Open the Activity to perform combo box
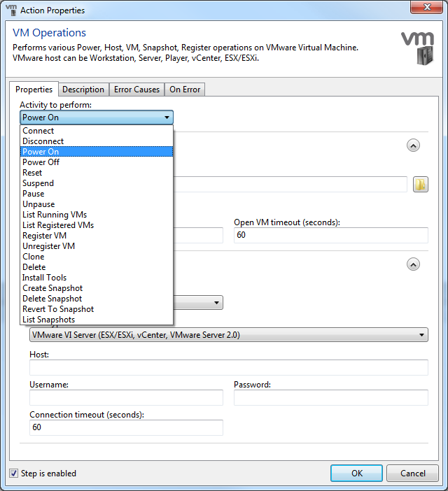The height and width of the screenshot is (491, 448). coord(97,118)
